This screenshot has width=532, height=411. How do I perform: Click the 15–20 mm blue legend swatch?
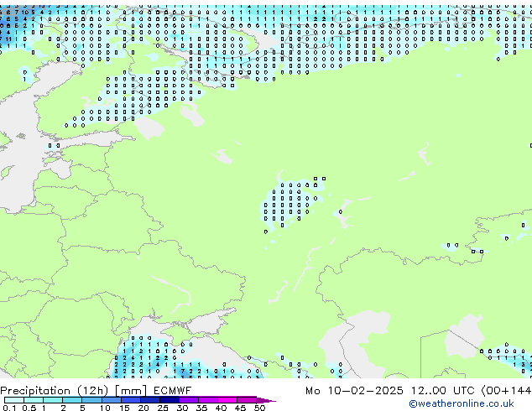click(131, 400)
